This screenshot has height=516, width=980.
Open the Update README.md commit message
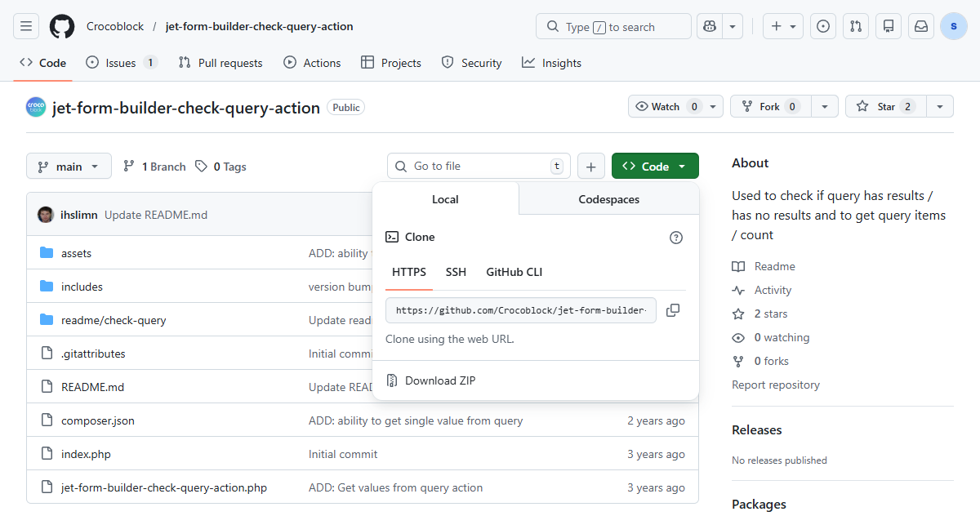[x=156, y=215]
